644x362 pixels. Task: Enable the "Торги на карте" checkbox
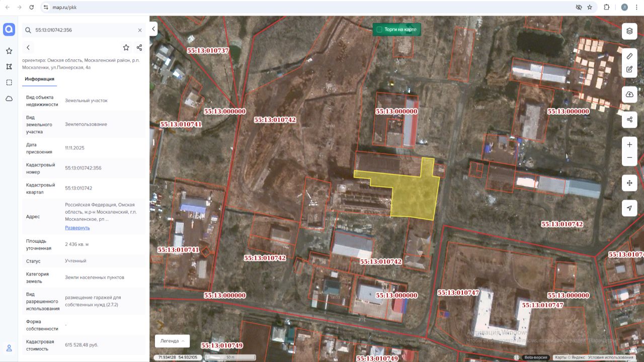(x=379, y=30)
